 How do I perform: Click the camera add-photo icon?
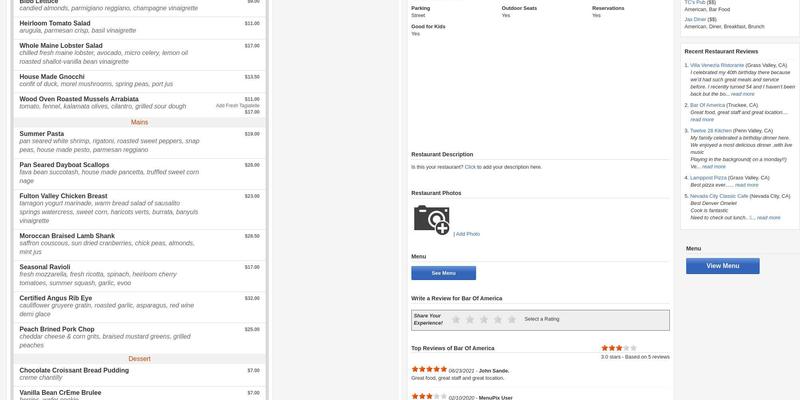[431, 219]
